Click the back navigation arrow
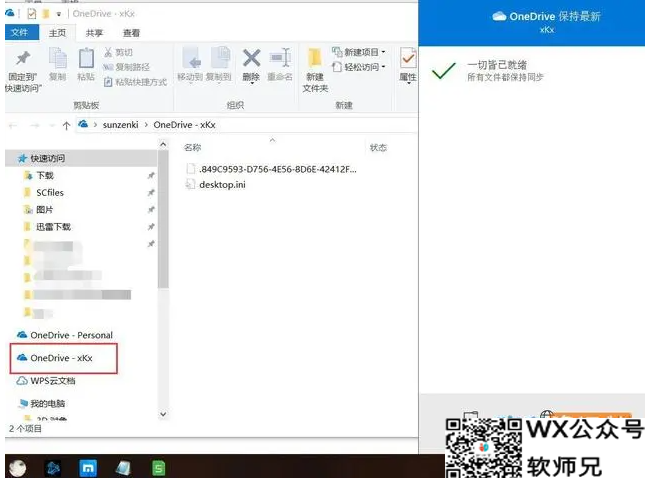Image resolution: width=645 pixels, height=478 pixels. [x=13, y=125]
